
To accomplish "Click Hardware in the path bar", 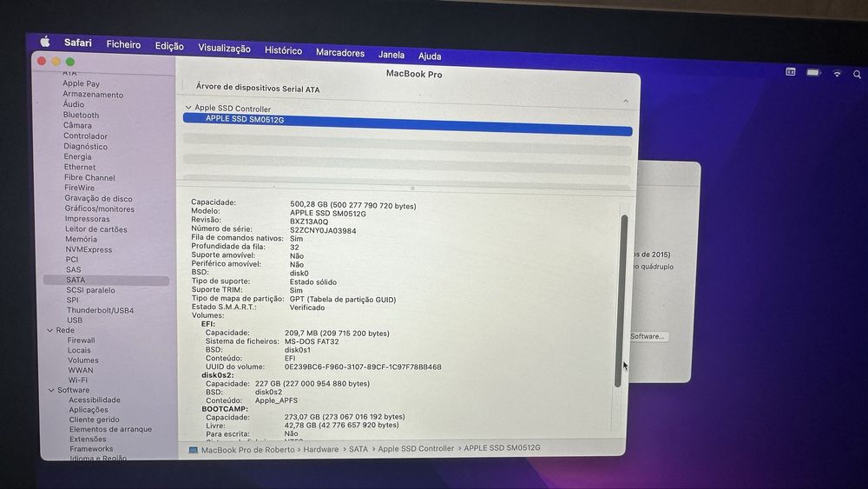I will coord(321,449).
